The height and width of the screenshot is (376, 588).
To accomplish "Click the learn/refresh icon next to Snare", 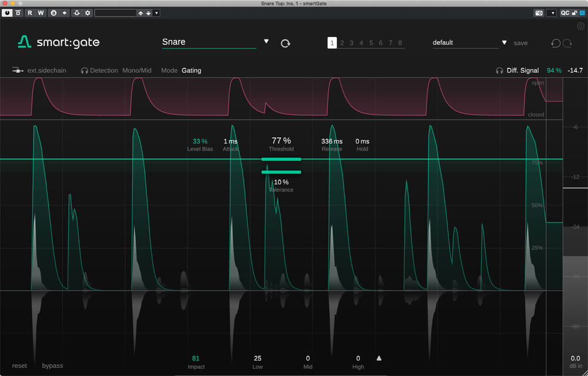I will point(285,43).
